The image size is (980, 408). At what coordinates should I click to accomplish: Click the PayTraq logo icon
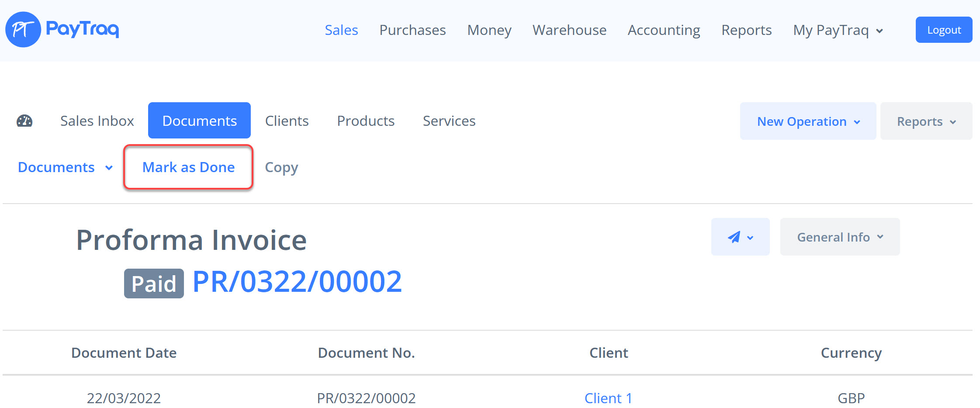coord(23,30)
